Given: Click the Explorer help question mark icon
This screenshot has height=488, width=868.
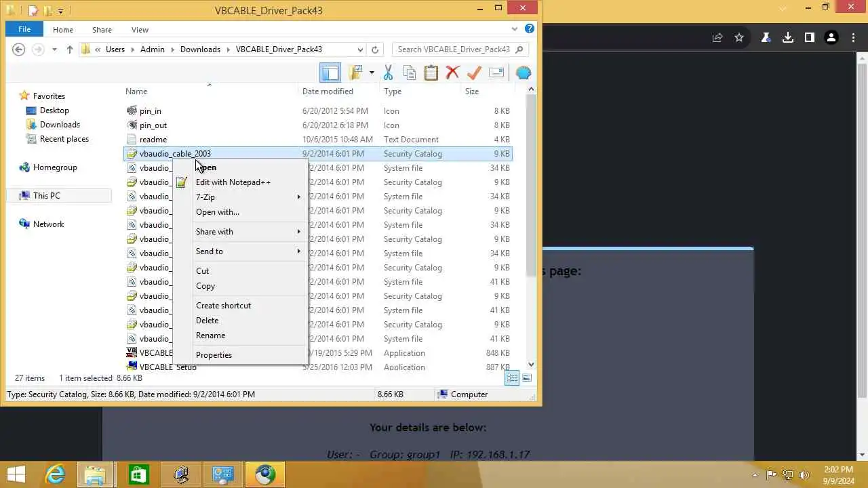Looking at the screenshot, I should (x=530, y=29).
